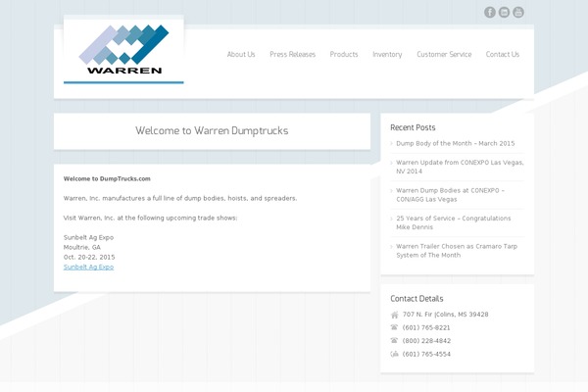Click the Oct. 20-22, 2015 date text
Image resolution: width=588 pixels, height=392 pixels.
pyautogui.click(x=89, y=257)
